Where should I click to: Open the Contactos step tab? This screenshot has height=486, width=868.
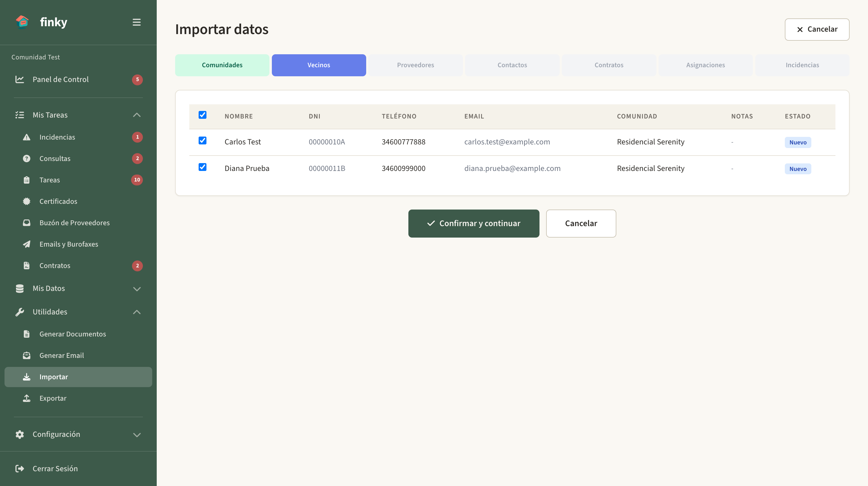(512, 65)
